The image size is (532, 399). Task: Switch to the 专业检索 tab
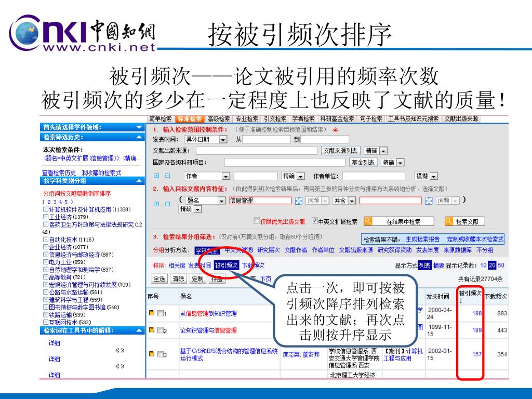[247, 119]
